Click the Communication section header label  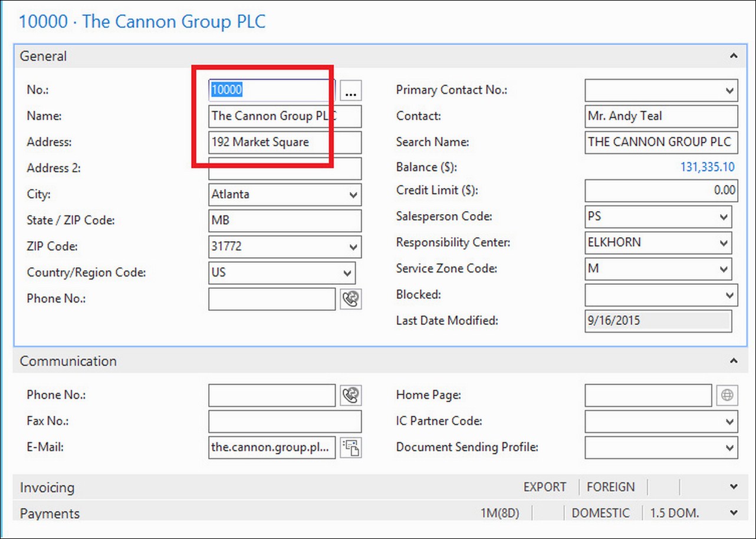tap(68, 361)
